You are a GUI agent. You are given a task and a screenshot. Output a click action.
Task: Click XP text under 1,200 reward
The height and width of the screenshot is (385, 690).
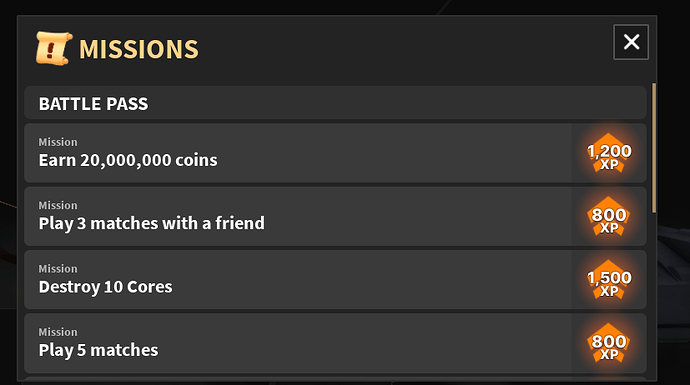pos(609,165)
